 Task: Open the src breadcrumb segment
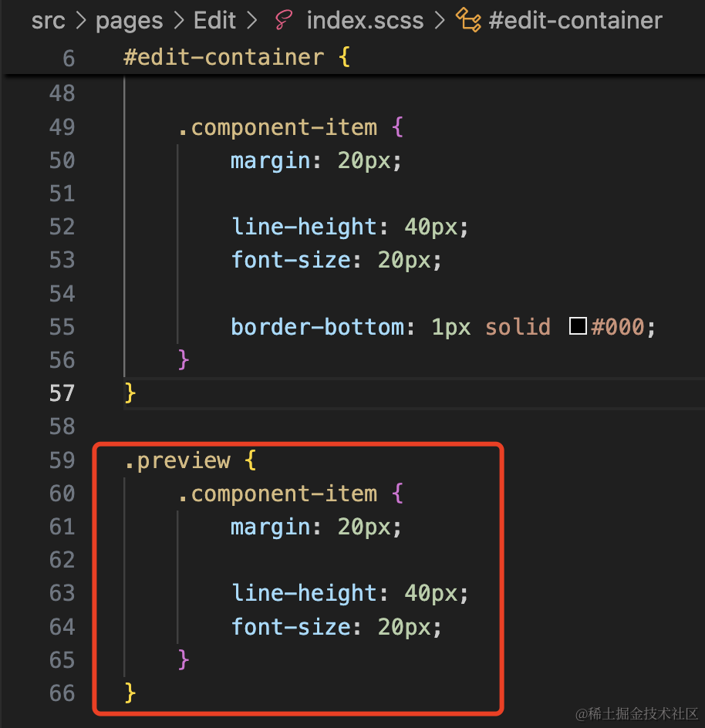click(48, 20)
